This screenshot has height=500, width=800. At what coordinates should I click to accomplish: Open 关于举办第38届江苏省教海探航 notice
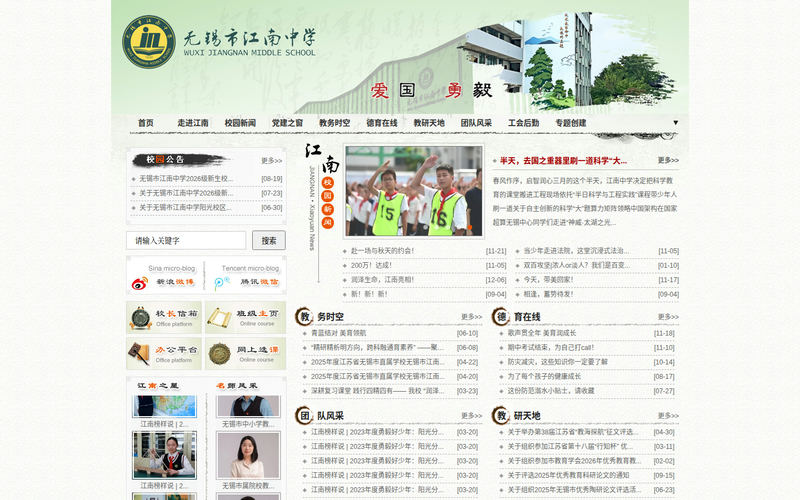pyautogui.click(x=573, y=432)
